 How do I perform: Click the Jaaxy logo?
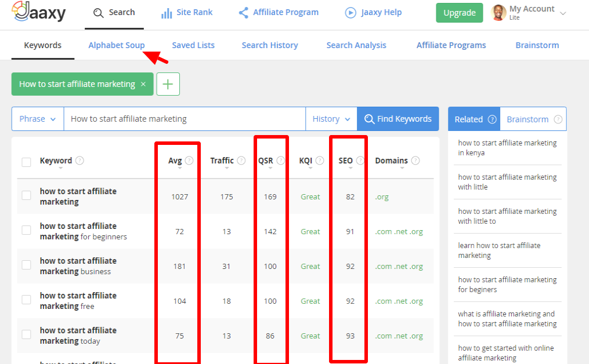(x=39, y=12)
